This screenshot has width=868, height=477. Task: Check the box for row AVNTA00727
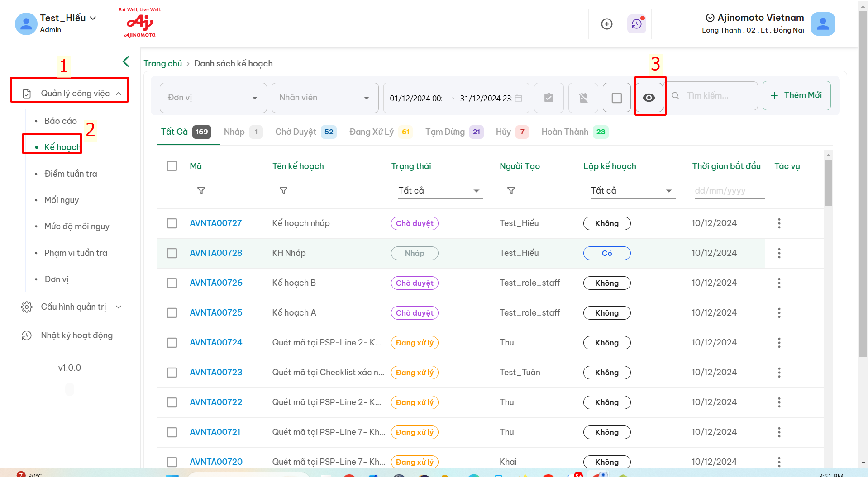[172, 223]
